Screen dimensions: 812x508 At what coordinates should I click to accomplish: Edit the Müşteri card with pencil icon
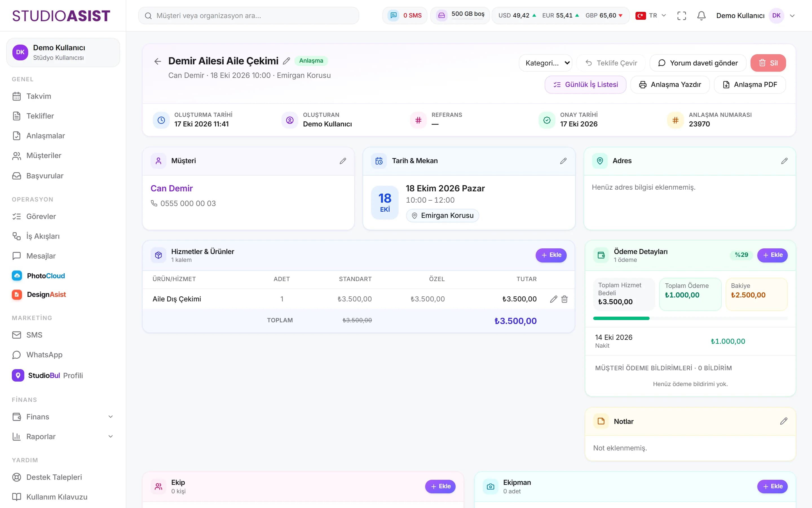point(343,161)
